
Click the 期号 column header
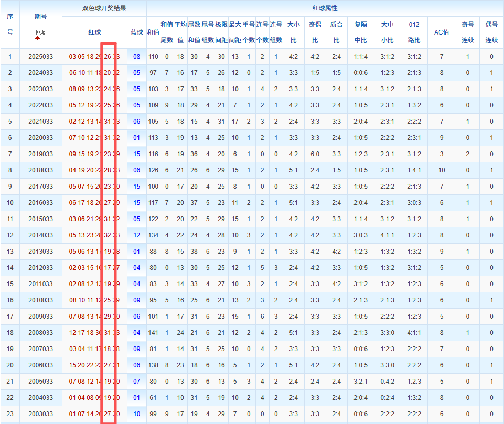click(x=40, y=17)
